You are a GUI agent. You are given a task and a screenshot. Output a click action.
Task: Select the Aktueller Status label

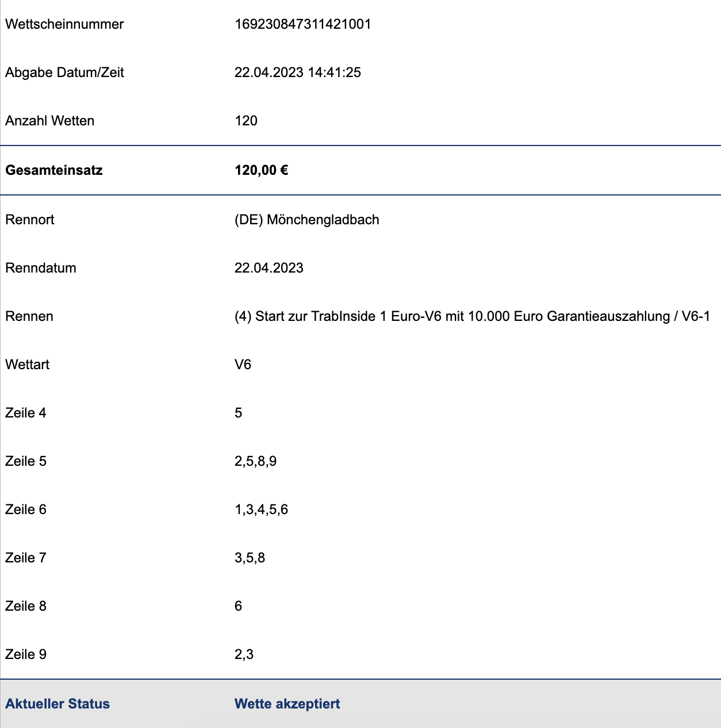pos(57,704)
